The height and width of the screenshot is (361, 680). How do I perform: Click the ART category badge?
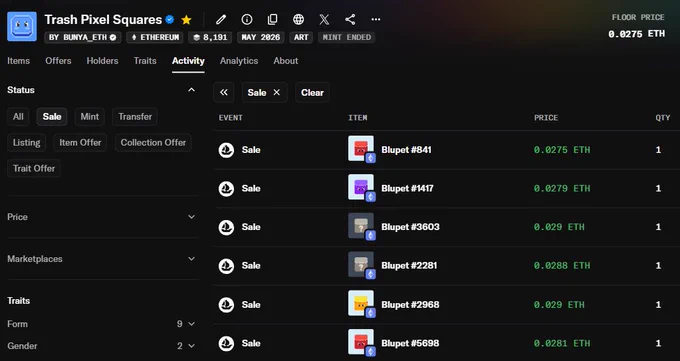[301, 37]
